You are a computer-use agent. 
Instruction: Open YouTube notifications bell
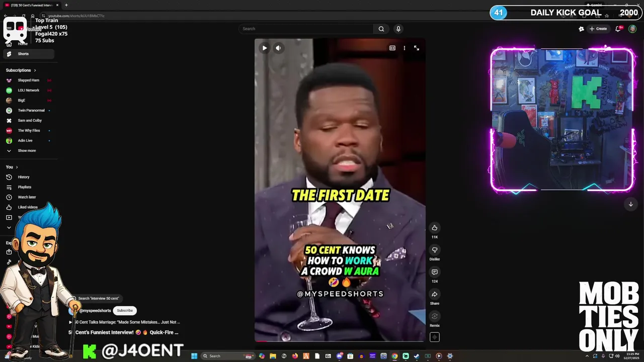tap(619, 29)
